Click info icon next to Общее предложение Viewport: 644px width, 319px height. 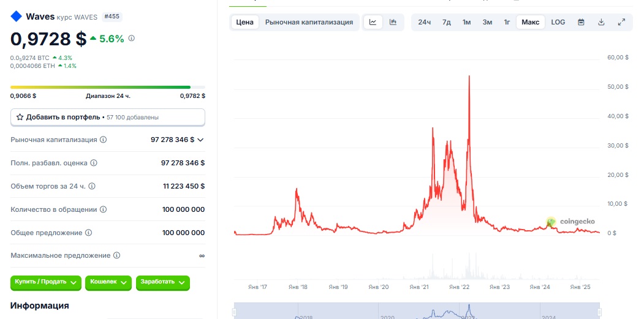(89, 233)
